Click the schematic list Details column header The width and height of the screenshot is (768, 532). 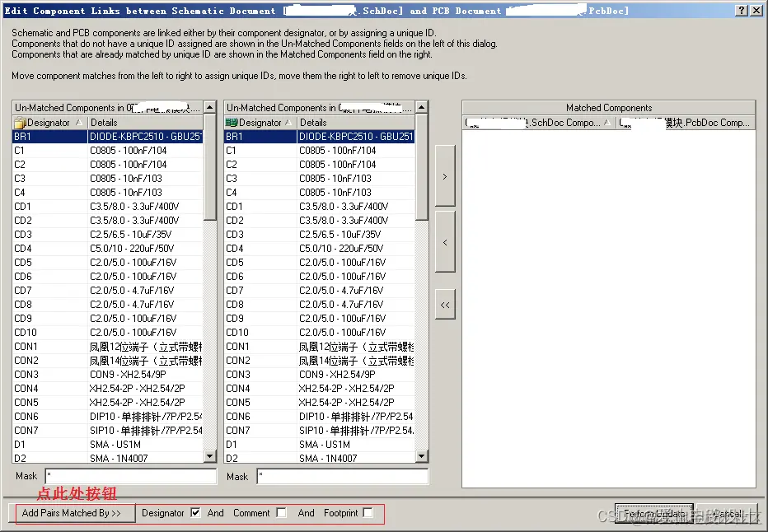pyautogui.click(x=145, y=123)
